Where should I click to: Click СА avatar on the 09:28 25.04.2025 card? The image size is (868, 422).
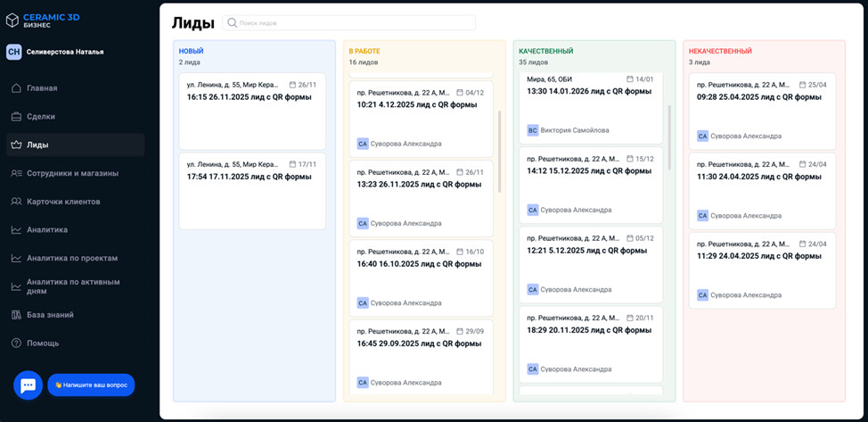pyautogui.click(x=702, y=136)
